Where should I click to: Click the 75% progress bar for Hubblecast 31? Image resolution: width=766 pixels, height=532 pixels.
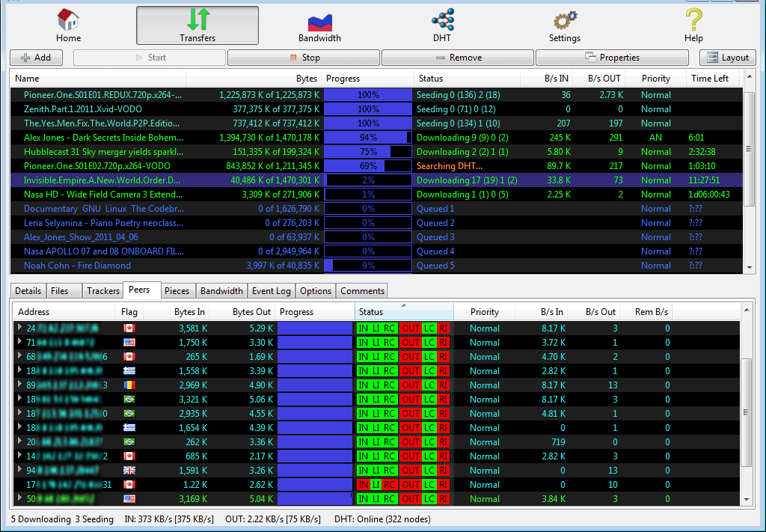point(368,151)
